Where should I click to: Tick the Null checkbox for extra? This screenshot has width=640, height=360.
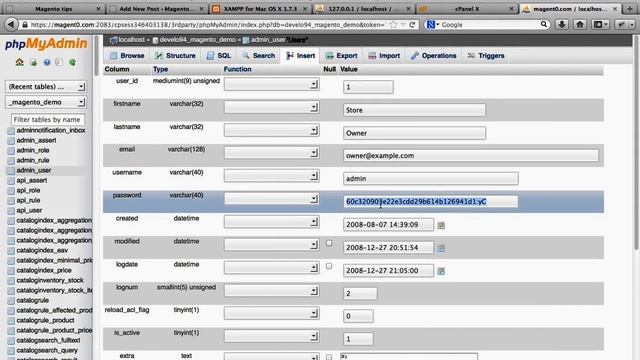click(x=329, y=357)
